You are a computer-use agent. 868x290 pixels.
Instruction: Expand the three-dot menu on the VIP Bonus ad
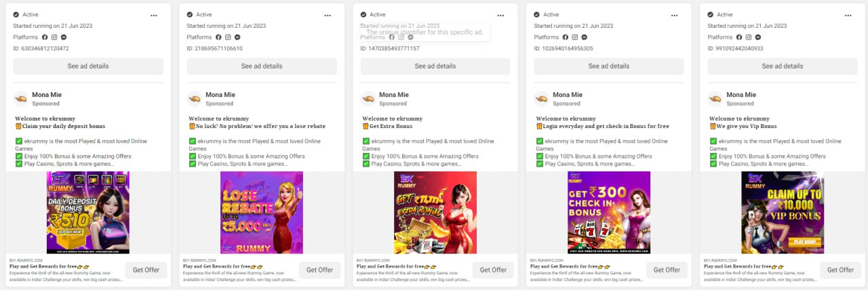click(848, 15)
